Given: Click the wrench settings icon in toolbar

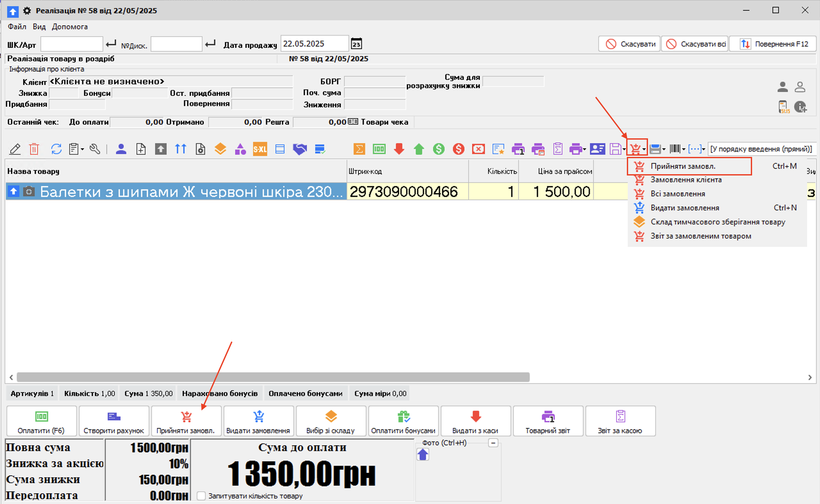Looking at the screenshot, I should point(95,149).
